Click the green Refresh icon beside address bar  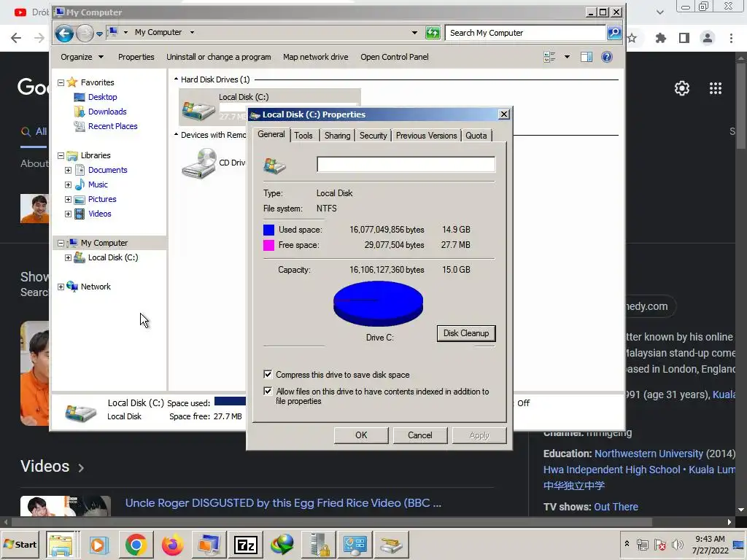pyautogui.click(x=433, y=33)
